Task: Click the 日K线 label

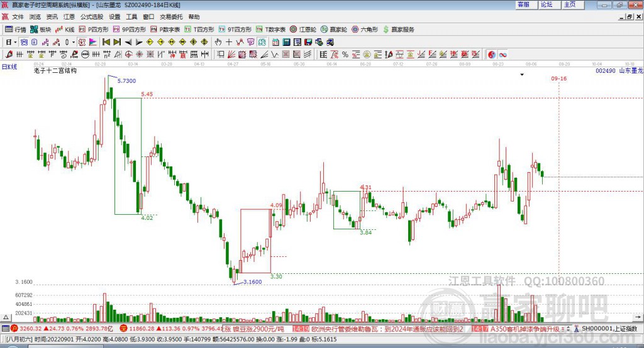Action: [9, 67]
